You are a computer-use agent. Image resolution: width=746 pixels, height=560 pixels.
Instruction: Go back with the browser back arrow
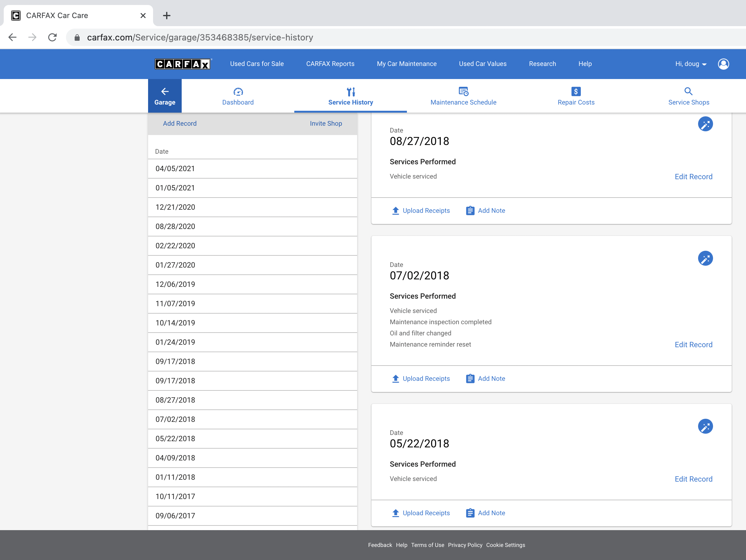[x=12, y=37]
